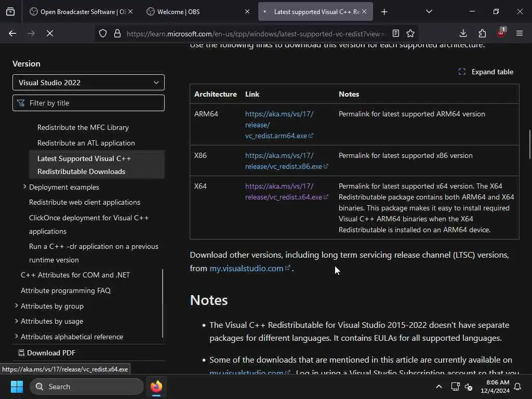Open the my.visualstudio.com link
532x399 pixels.
pyautogui.click(x=249, y=269)
